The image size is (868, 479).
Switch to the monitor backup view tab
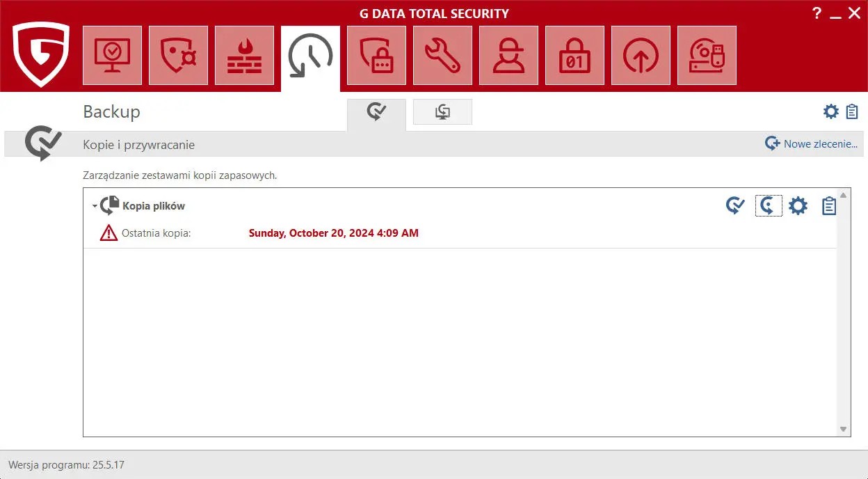[x=442, y=112]
